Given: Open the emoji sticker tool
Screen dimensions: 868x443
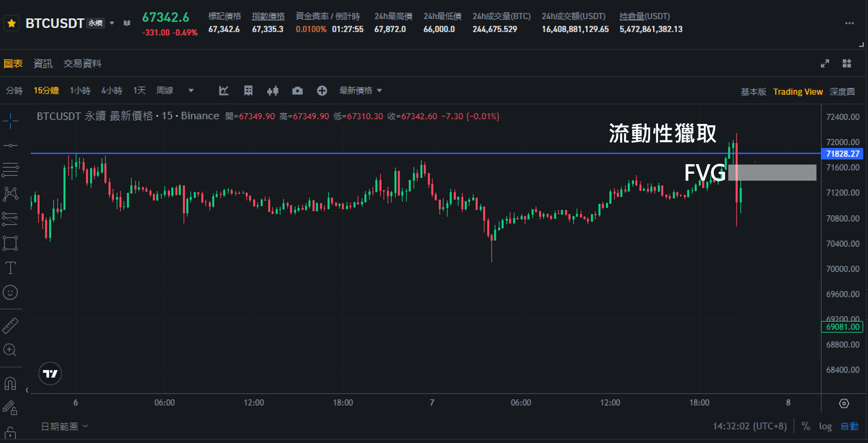Looking at the screenshot, I should (10, 292).
